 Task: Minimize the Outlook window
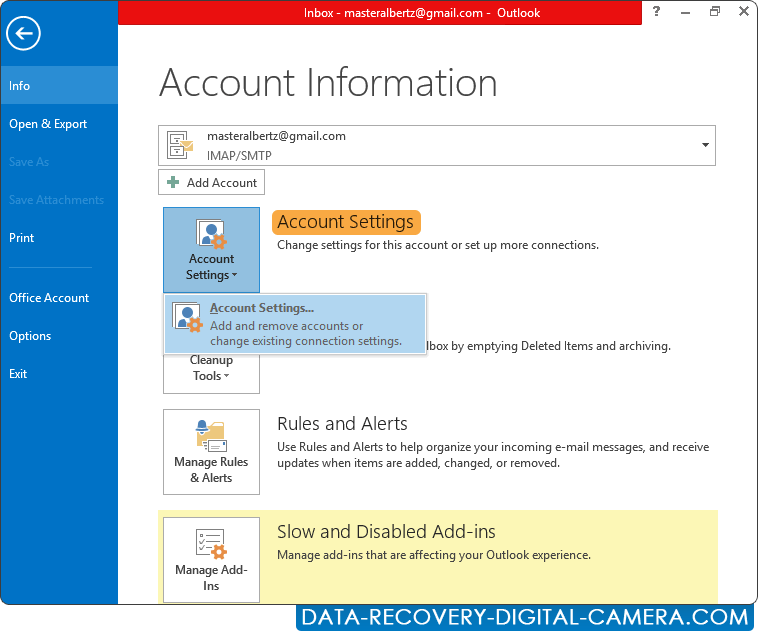pyautogui.click(x=685, y=12)
